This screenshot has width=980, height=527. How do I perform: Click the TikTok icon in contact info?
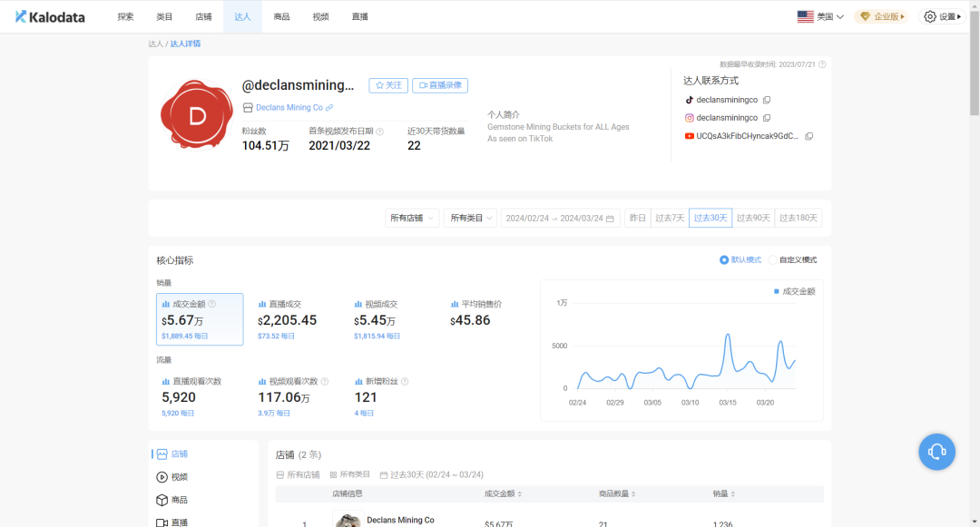690,100
